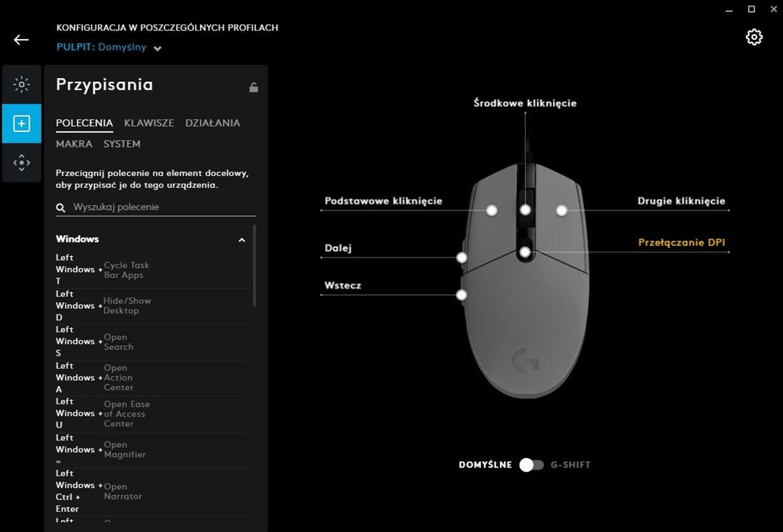Click the Przełączanie DPI label
Image resolution: width=783 pixels, height=532 pixels.
tap(681, 243)
